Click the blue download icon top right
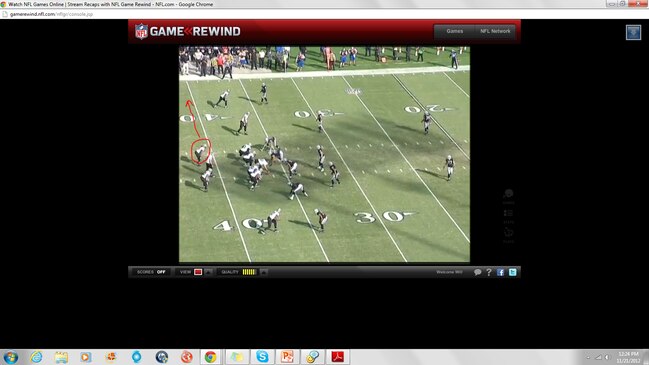 (x=633, y=32)
